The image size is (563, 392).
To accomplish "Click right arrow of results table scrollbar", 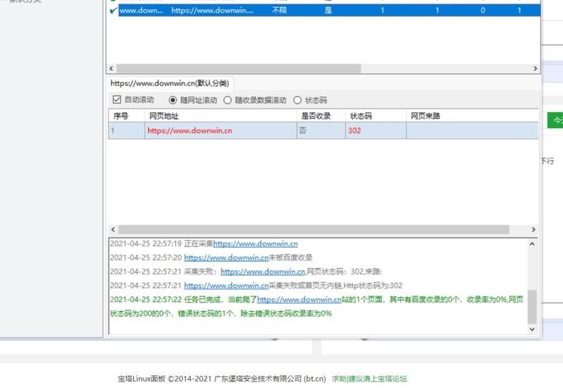I will 533,230.
